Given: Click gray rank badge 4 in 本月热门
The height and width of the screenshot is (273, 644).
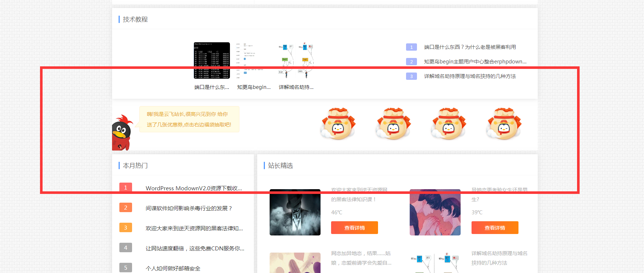Looking at the screenshot, I should (126, 247).
